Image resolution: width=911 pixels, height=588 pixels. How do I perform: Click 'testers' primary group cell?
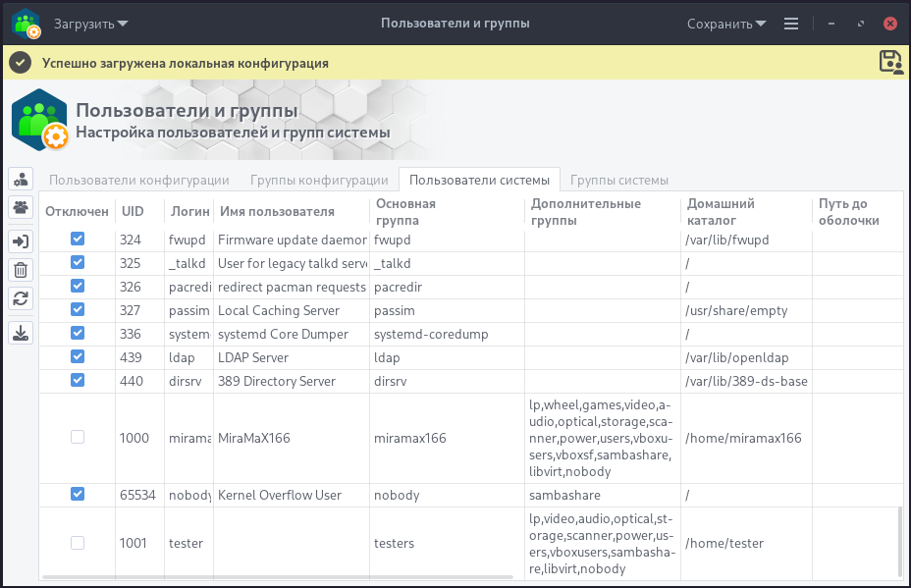447,543
